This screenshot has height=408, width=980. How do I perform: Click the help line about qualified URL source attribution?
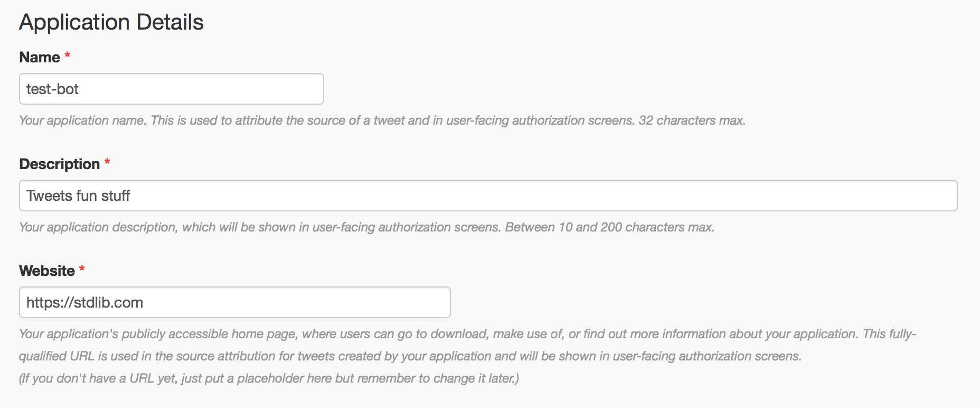click(x=410, y=356)
